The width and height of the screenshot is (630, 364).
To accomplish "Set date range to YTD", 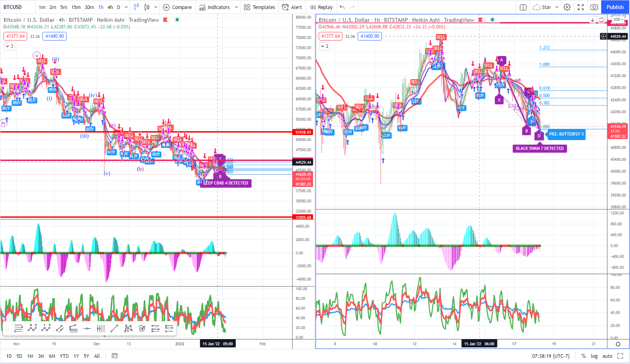I will (64, 356).
